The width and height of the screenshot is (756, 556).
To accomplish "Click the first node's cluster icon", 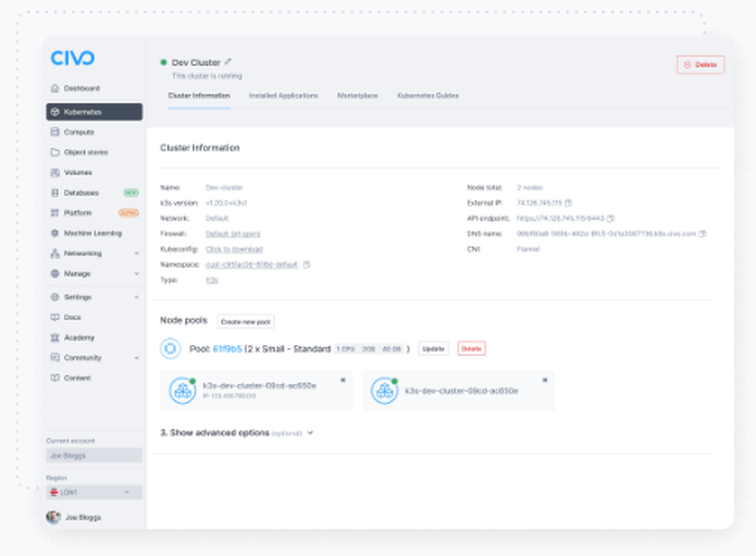I will (183, 390).
